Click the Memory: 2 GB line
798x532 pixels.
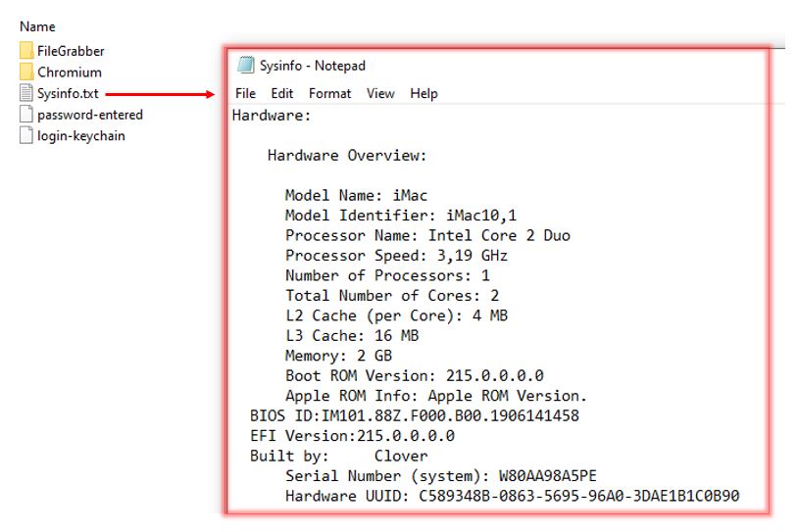click(x=338, y=356)
